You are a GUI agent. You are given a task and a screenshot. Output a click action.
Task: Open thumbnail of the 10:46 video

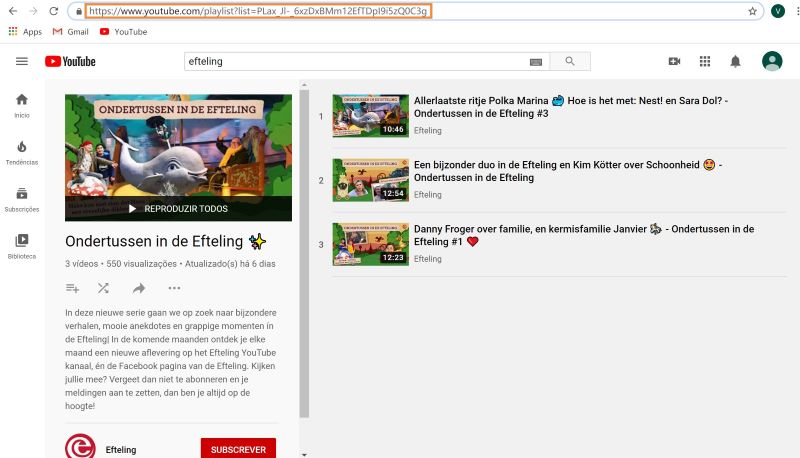370,116
